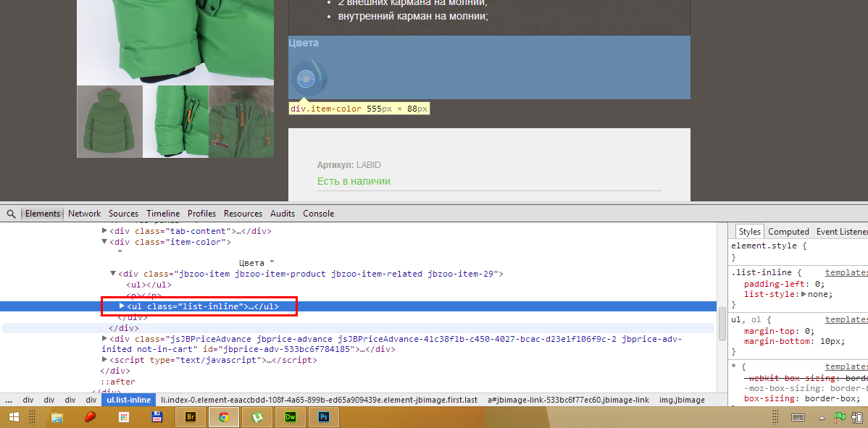Edit the box-sizing border-box value
Screen dimensions: 868x428
(x=832, y=399)
